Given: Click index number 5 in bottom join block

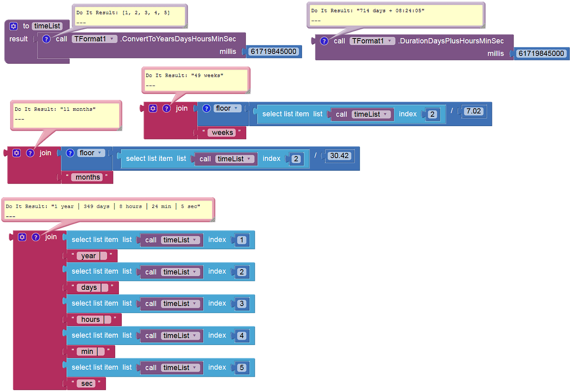Looking at the screenshot, I should click(242, 368).
